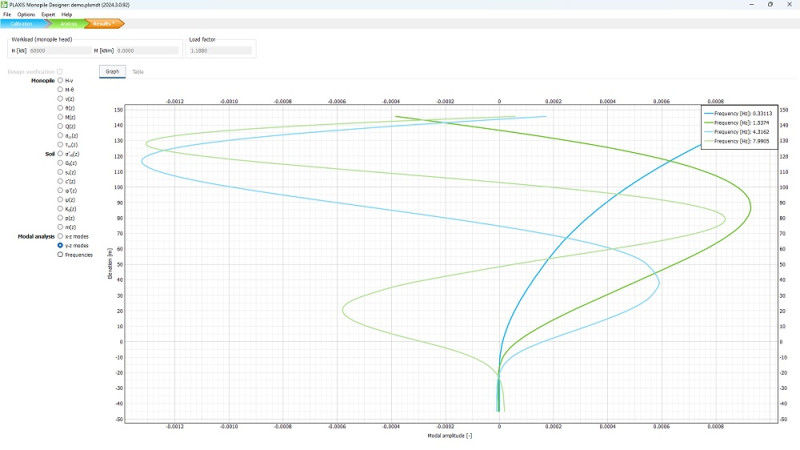The width and height of the screenshot is (800, 450).
Task: Select the M(z) monopile plot
Action: point(60,117)
